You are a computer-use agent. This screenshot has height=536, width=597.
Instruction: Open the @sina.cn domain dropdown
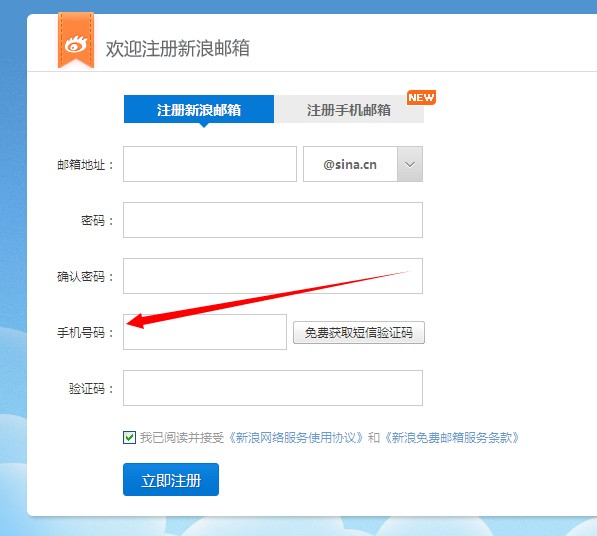[x=410, y=164]
